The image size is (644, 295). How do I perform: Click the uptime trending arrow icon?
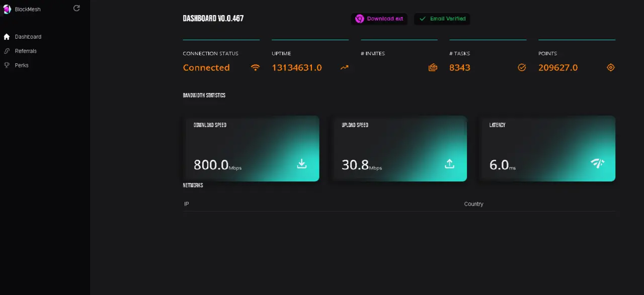pos(344,67)
